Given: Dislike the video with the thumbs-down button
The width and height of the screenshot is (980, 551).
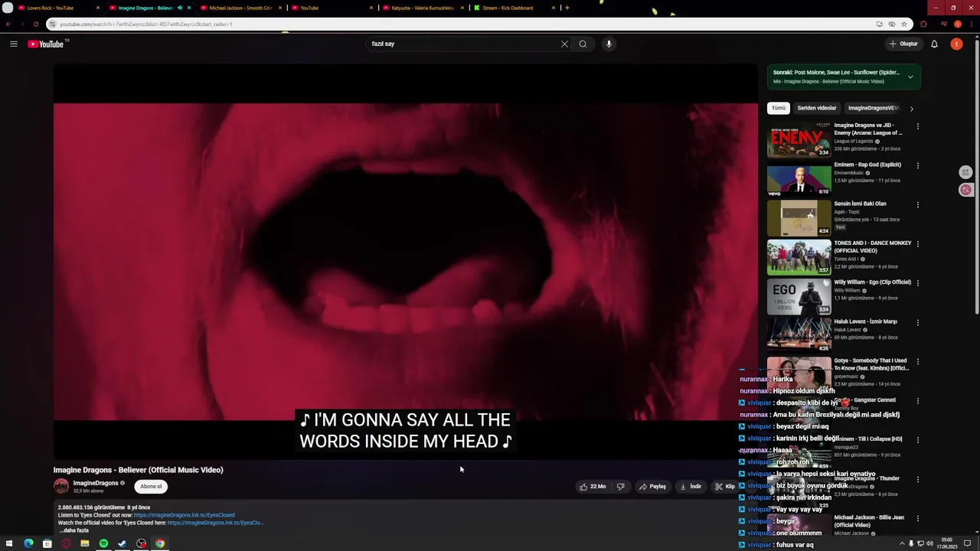Looking at the screenshot, I should coord(620,486).
